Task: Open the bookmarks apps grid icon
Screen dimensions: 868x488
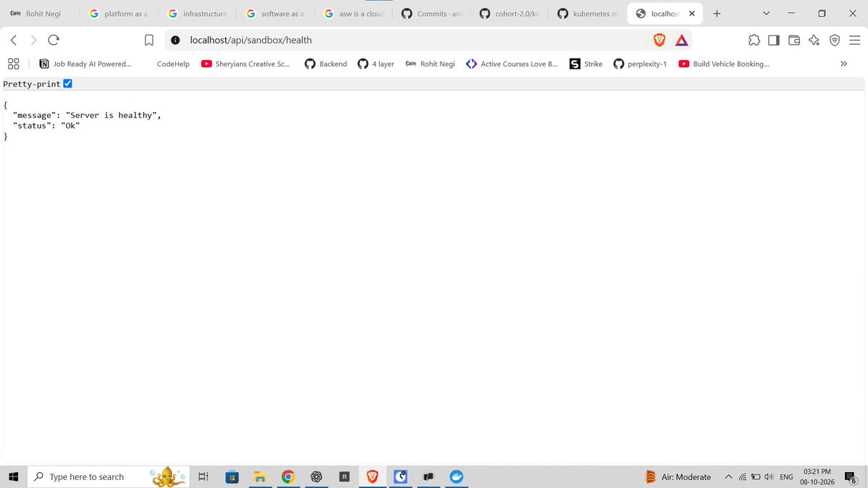Action: pyautogui.click(x=13, y=64)
